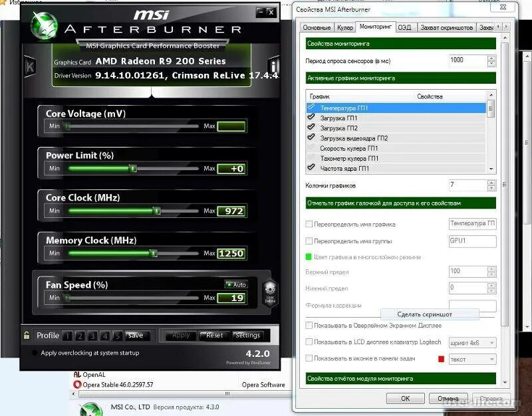This screenshot has width=532, height=416.
Task: Select profile slot 3
Action: point(92,336)
